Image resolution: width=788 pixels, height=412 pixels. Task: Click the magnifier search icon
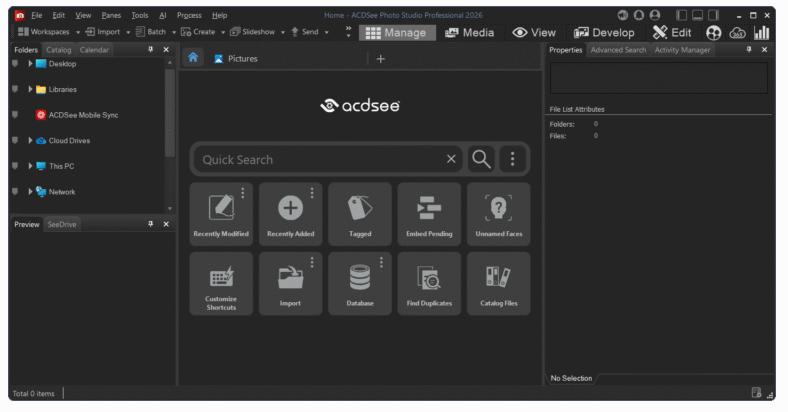[x=481, y=159]
